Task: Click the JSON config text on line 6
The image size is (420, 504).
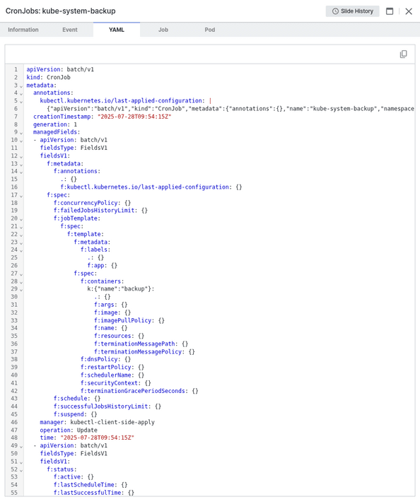Action: (x=231, y=109)
